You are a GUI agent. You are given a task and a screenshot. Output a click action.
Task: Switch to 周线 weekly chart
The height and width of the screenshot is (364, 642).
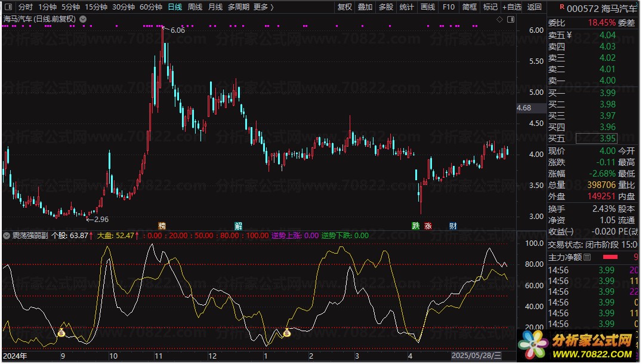195,7
